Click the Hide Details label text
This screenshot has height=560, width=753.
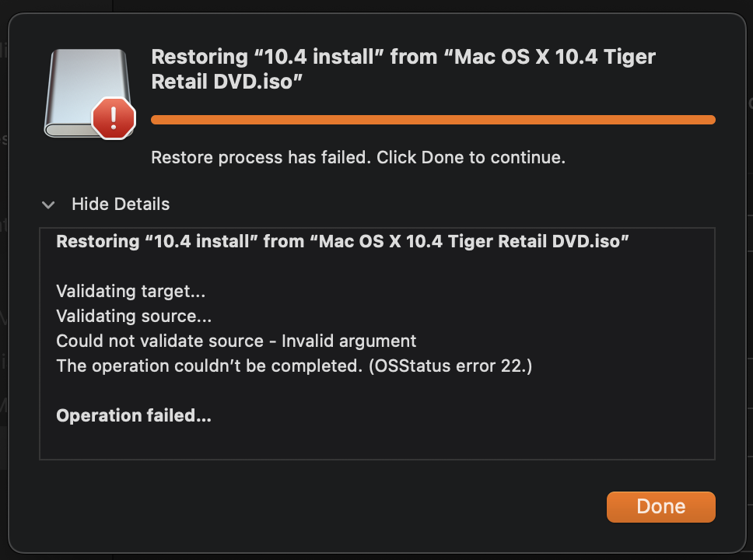[x=121, y=204]
